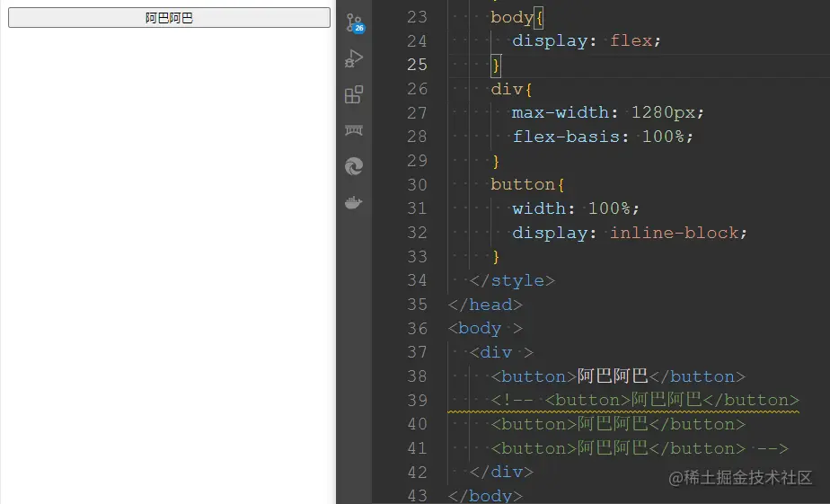The image size is (830, 504).
Task: Click the 'button{' selector on line 30
Action: [x=528, y=185]
